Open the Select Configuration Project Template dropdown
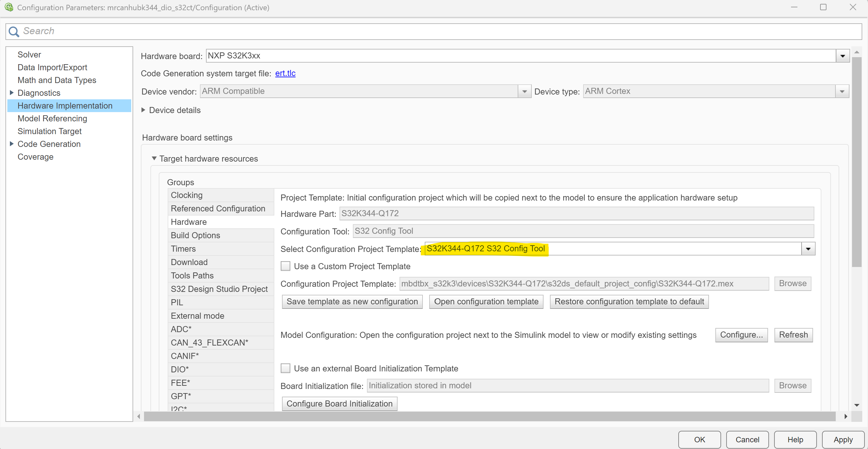 tap(808, 248)
